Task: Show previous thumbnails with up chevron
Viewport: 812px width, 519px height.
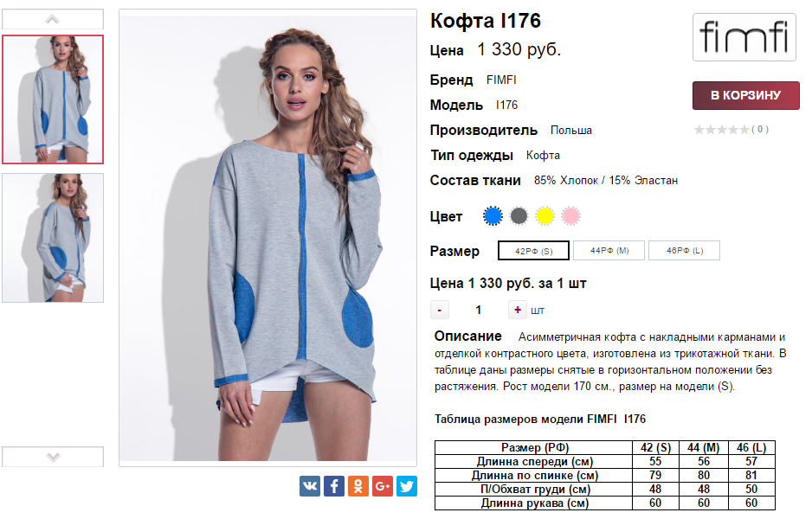Action: pyautogui.click(x=52, y=19)
